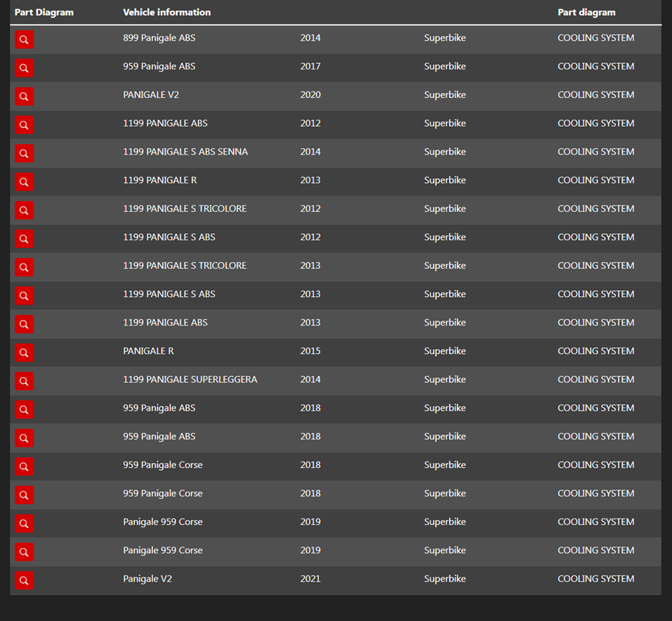Click search icon for 1199 PANIGALE ABS 2012
672x621 pixels.
click(x=24, y=124)
